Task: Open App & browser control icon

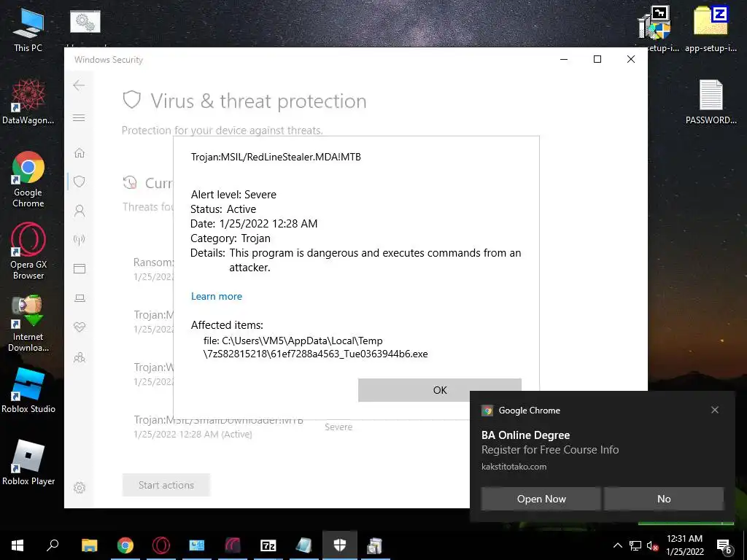Action: pyautogui.click(x=80, y=268)
